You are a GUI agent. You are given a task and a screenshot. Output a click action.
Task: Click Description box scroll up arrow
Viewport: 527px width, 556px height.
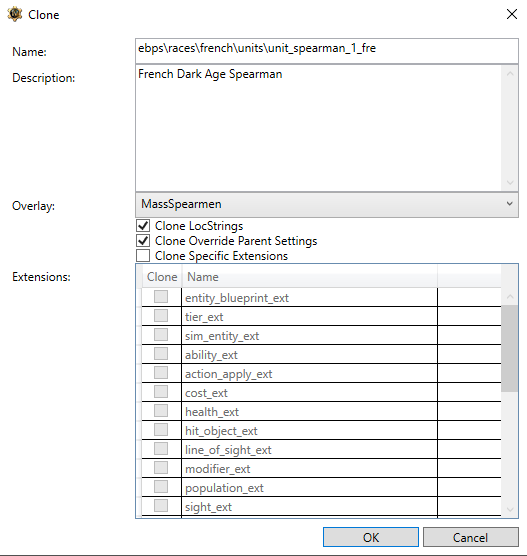510,74
